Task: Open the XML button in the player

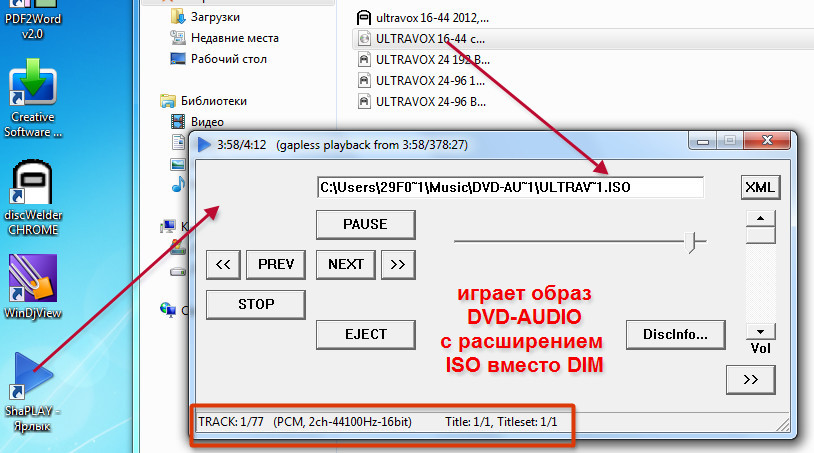Action: [760, 187]
